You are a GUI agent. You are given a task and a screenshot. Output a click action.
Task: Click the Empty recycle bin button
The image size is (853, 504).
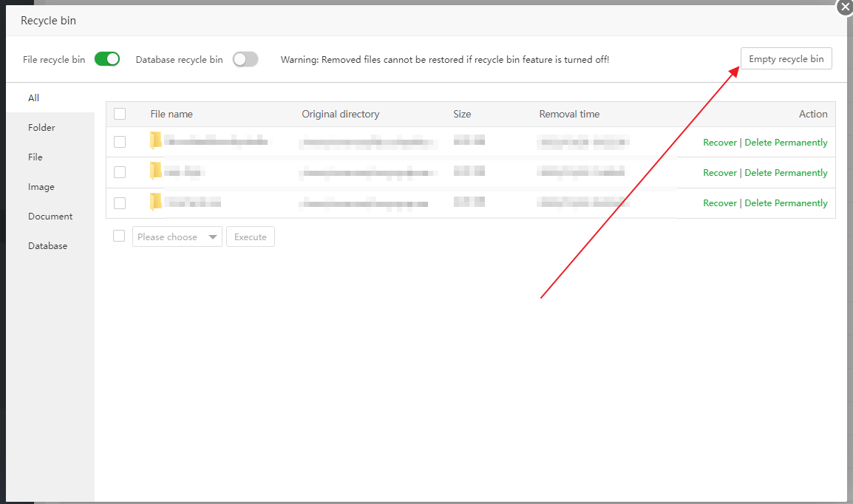786,58
